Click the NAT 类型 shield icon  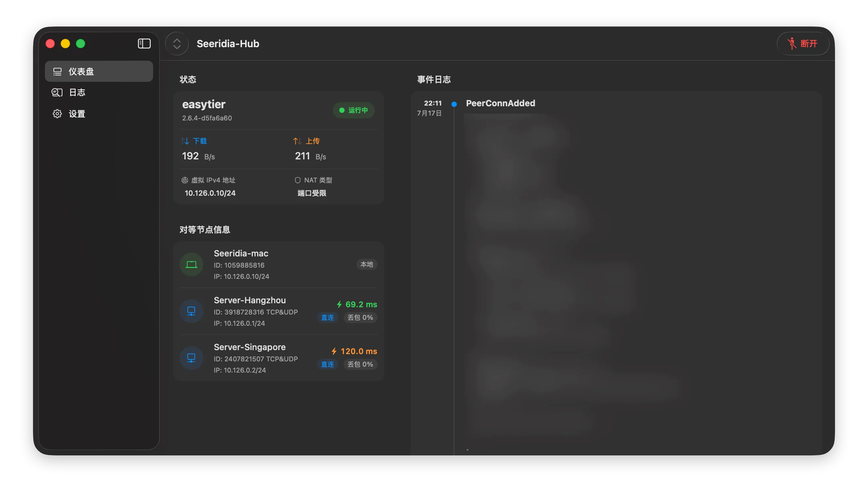297,180
